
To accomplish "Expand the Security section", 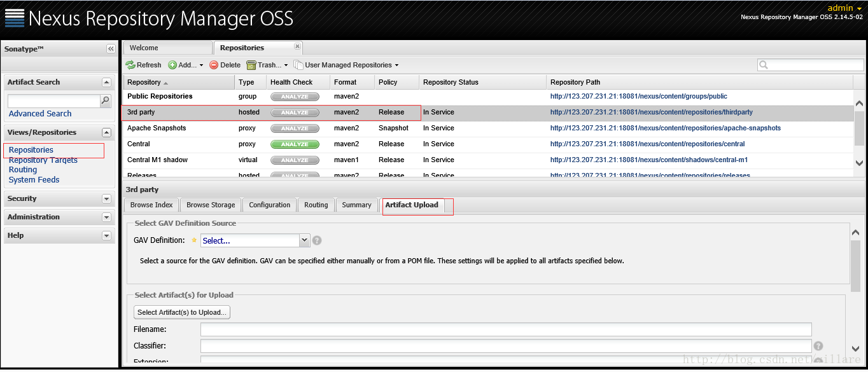I will coord(106,199).
